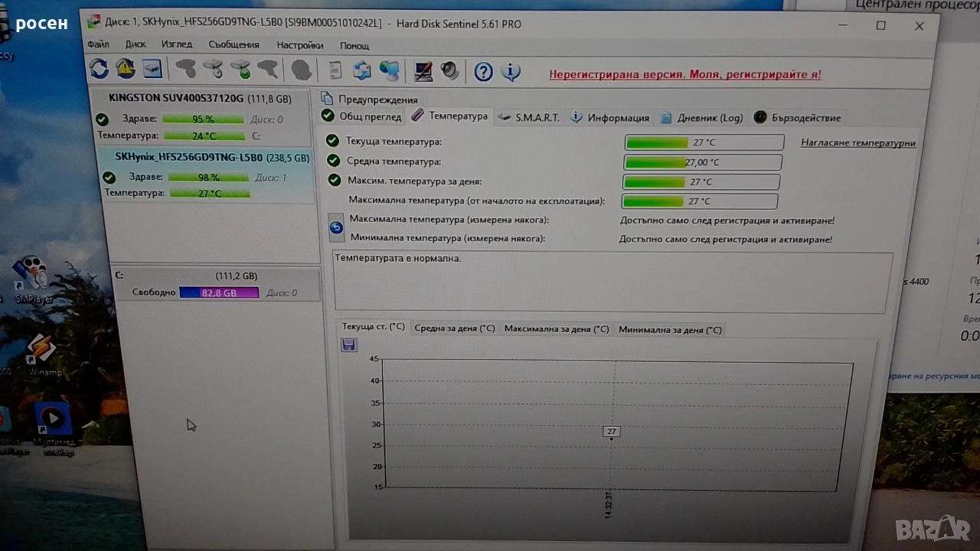Save the graph with the floppy icon
The width and height of the screenshot is (980, 551).
349,345
